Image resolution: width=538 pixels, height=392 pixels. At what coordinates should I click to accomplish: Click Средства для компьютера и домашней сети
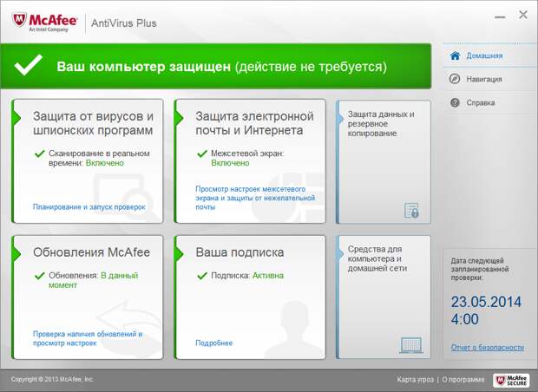377,258
